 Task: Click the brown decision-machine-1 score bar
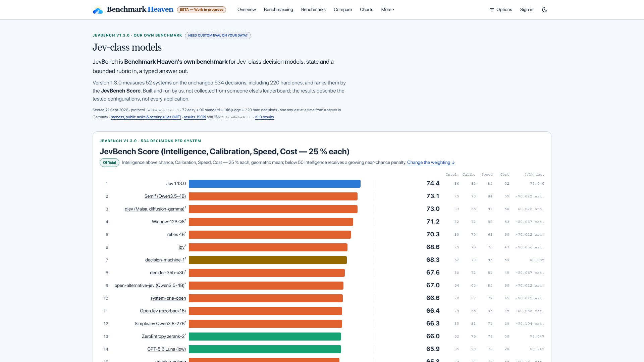pyautogui.click(x=268, y=260)
